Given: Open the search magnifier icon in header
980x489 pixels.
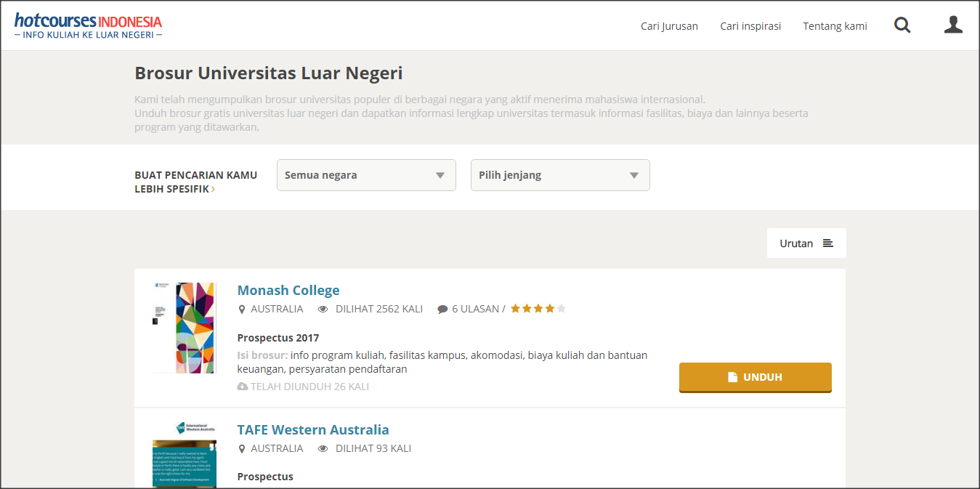Looking at the screenshot, I should click(902, 25).
